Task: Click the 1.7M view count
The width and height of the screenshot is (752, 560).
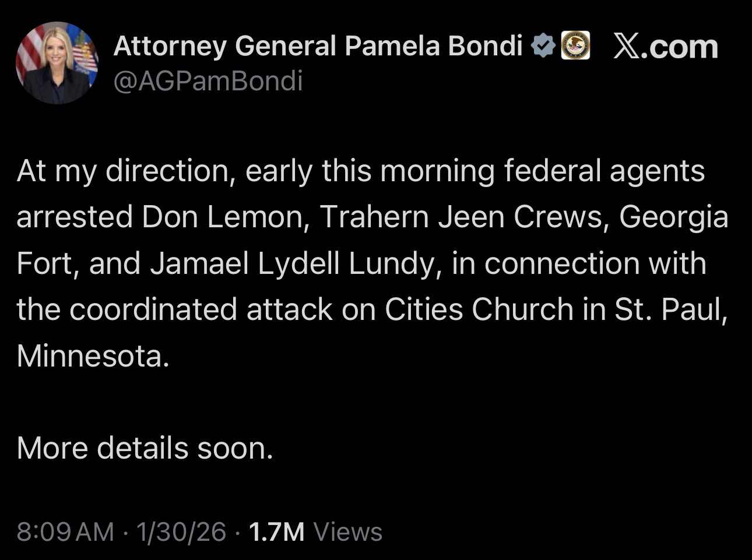Action: pos(276,531)
